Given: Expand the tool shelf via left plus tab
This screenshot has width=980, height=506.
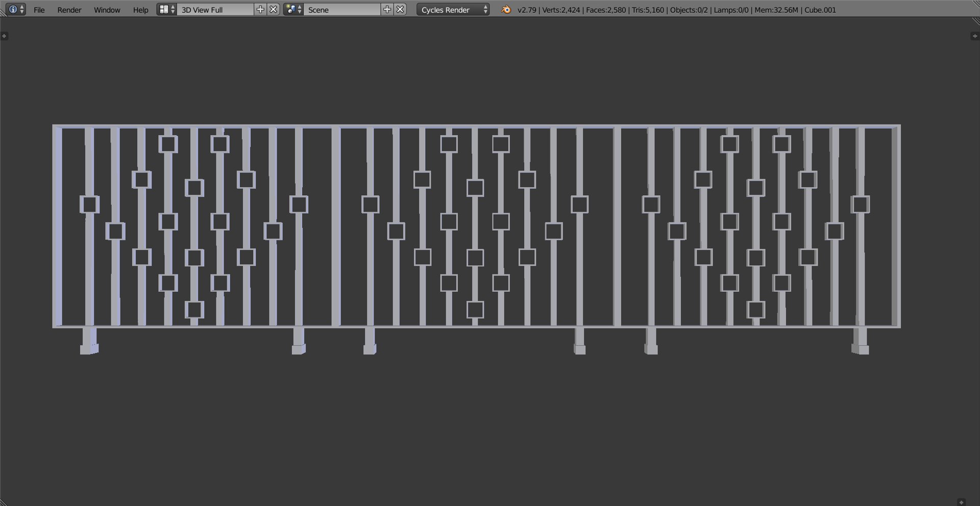Looking at the screenshot, I should click(4, 36).
